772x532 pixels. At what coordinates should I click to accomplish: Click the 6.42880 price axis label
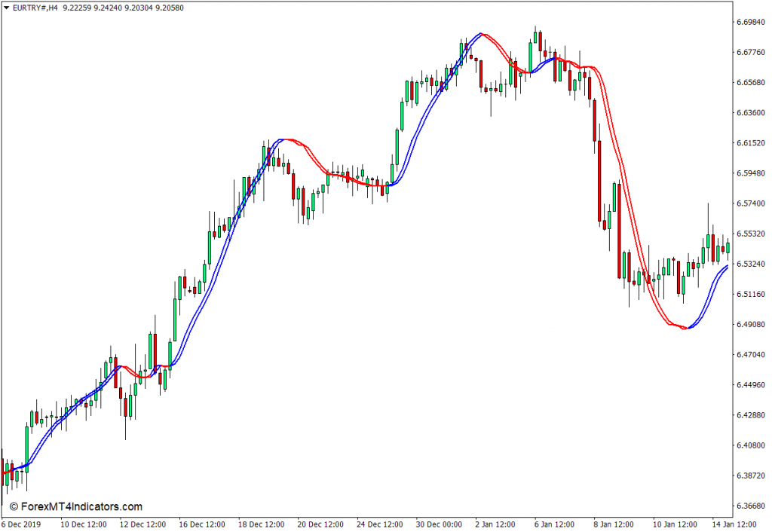click(751, 415)
